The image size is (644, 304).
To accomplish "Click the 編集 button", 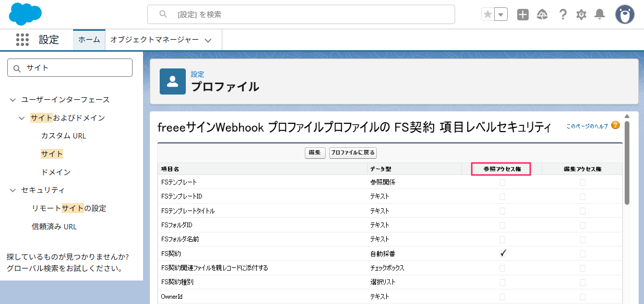I will [315, 153].
